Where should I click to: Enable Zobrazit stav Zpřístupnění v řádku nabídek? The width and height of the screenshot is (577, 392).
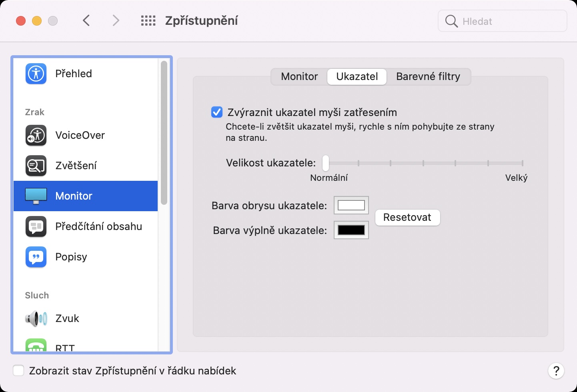pyautogui.click(x=18, y=371)
